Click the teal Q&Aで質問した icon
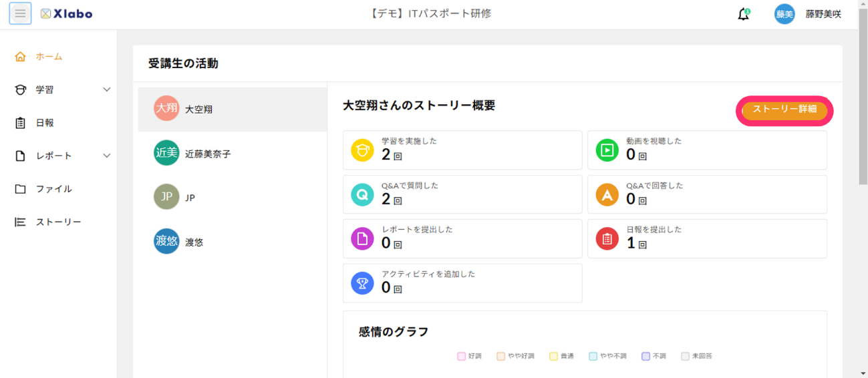 tap(362, 194)
